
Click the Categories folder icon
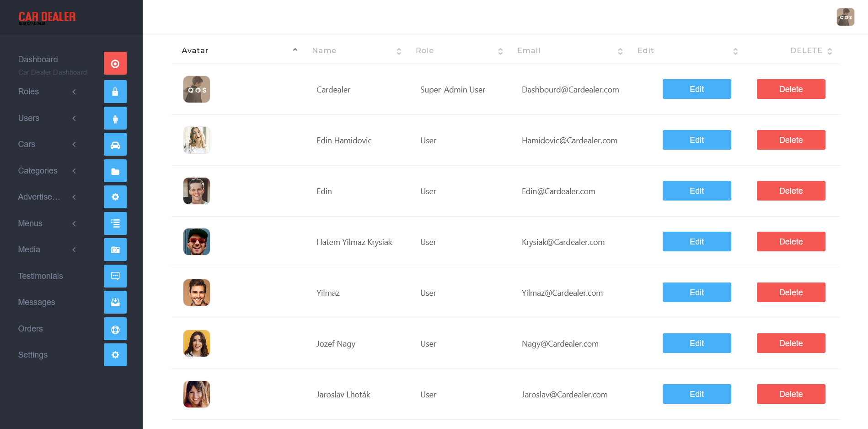point(115,171)
